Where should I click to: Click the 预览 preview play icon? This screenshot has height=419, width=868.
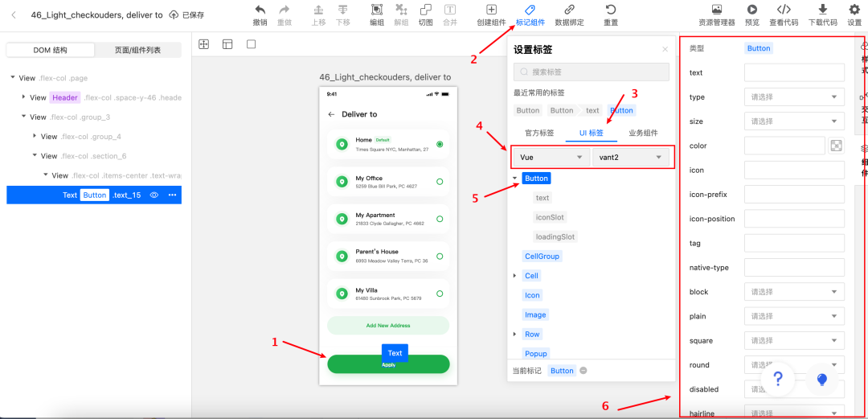tap(752, 10)
